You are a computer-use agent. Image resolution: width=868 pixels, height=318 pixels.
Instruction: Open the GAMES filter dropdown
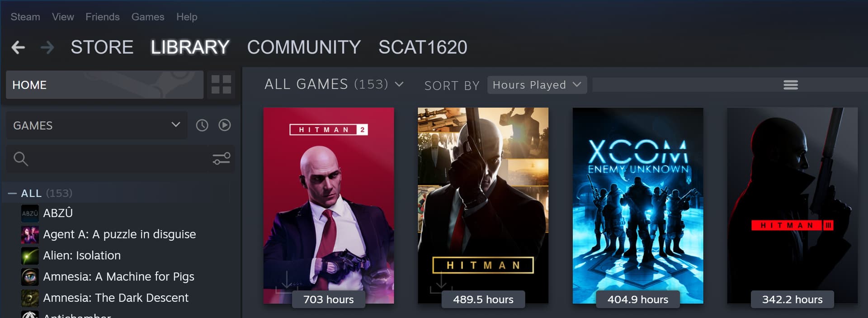(x=97, y=125)
